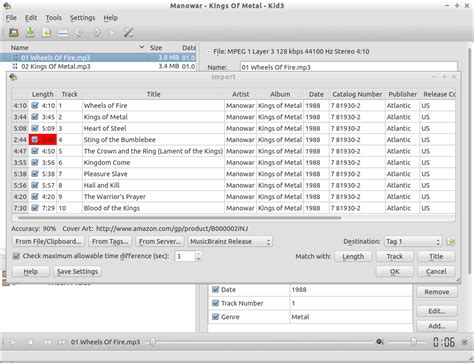
Task: Click the Import dialog title bar icon
Action: coord(13,77)
